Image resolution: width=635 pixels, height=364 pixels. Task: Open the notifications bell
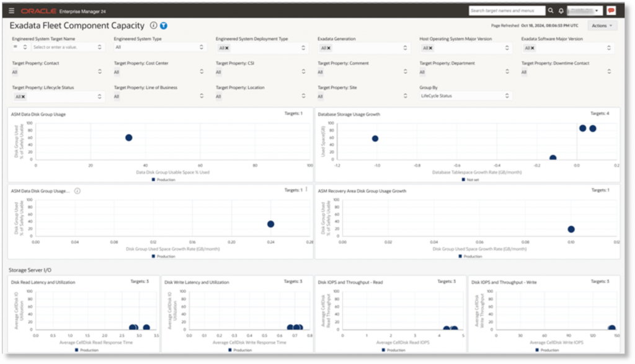click(561, 11)
